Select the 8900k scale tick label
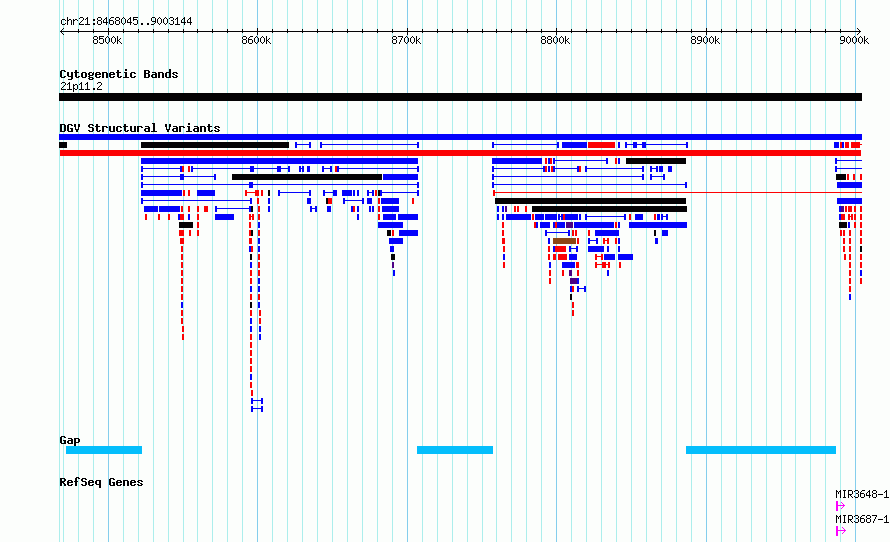The image size is (890, 542). coord(706,40)
